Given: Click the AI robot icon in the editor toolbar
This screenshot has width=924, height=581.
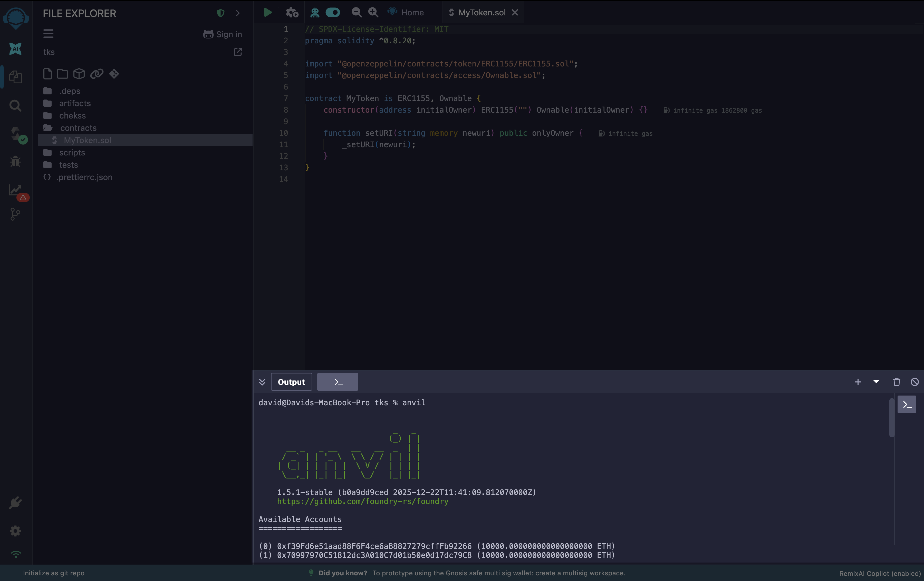Looking at the screenshot, I should click(x=315, y=13).
